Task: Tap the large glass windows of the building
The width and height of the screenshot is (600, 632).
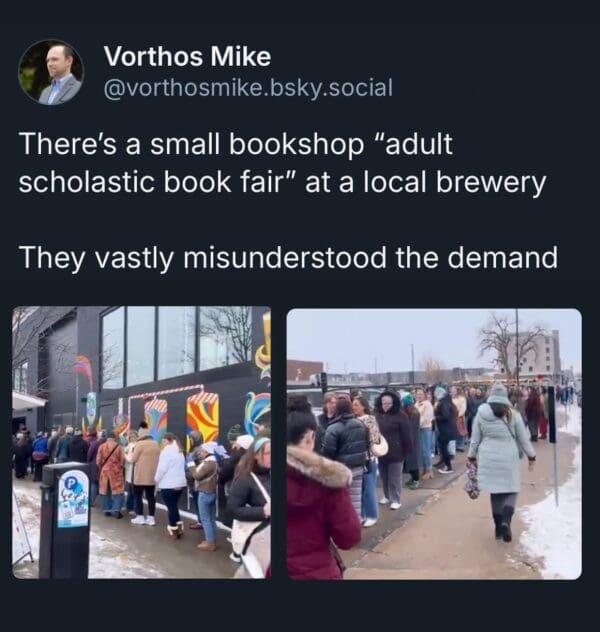Action: (176, 344)
